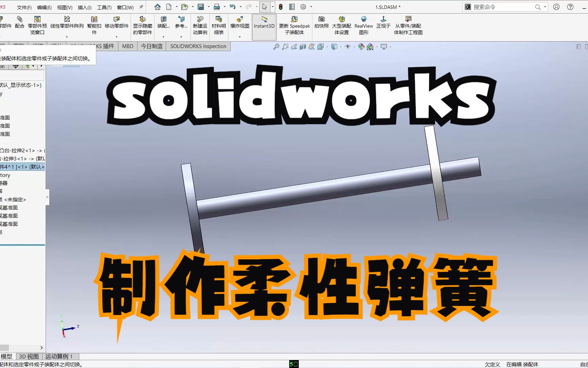The height and width of the screenshot is (368, 588).
Task: Select <未指定> material tree item
Action: coord(13,199)
